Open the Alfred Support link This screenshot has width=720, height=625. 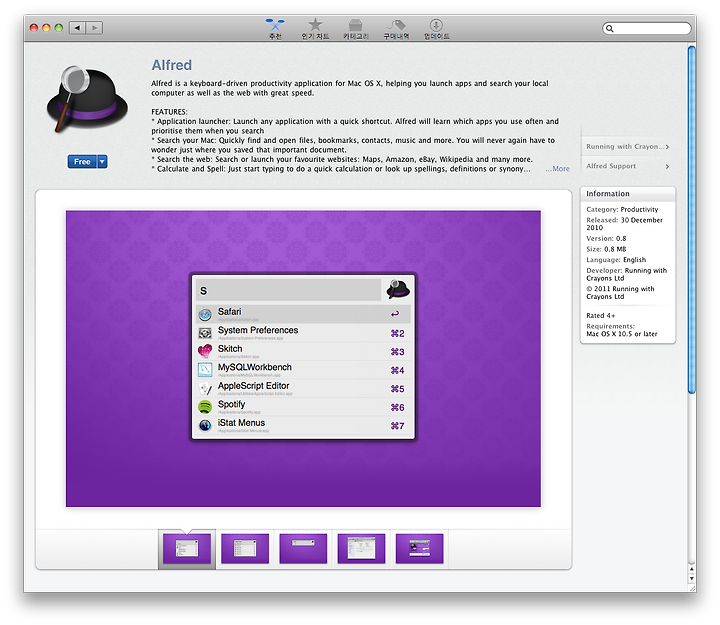tap(627, 166)
